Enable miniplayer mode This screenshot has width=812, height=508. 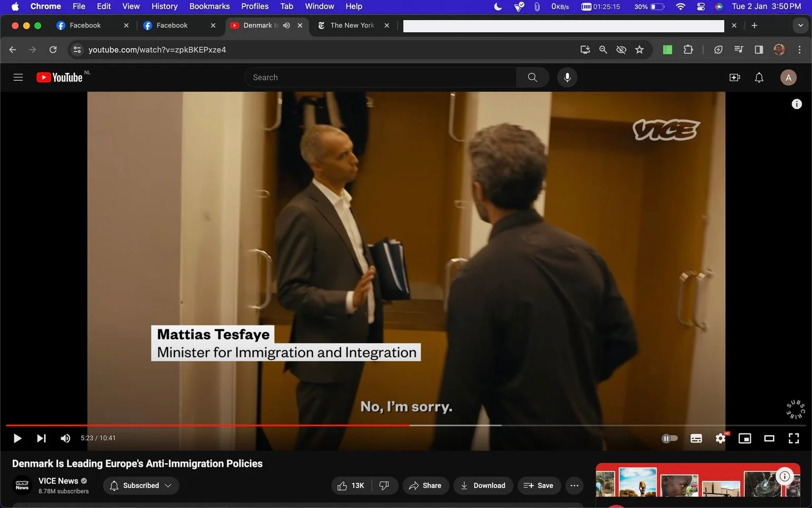click(x=745, y=438)
